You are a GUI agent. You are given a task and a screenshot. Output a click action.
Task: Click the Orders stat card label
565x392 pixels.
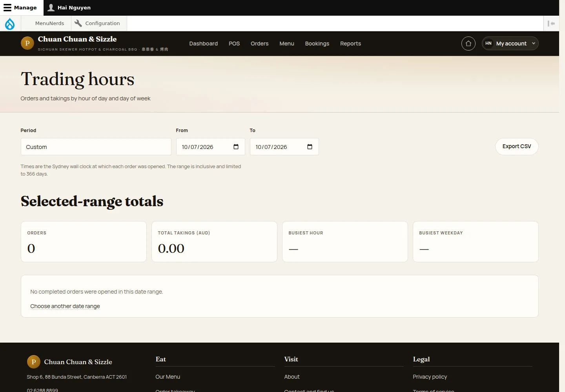37,233
